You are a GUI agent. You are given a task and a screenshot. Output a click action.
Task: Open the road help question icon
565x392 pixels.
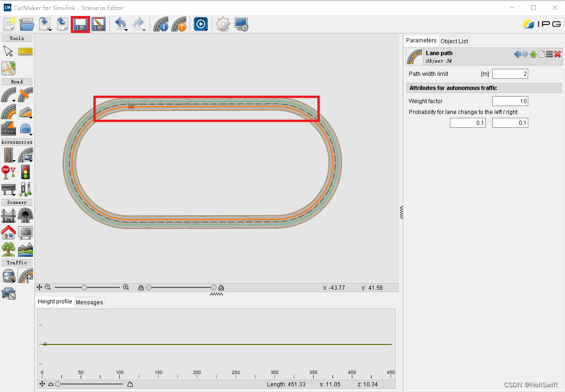179,24
